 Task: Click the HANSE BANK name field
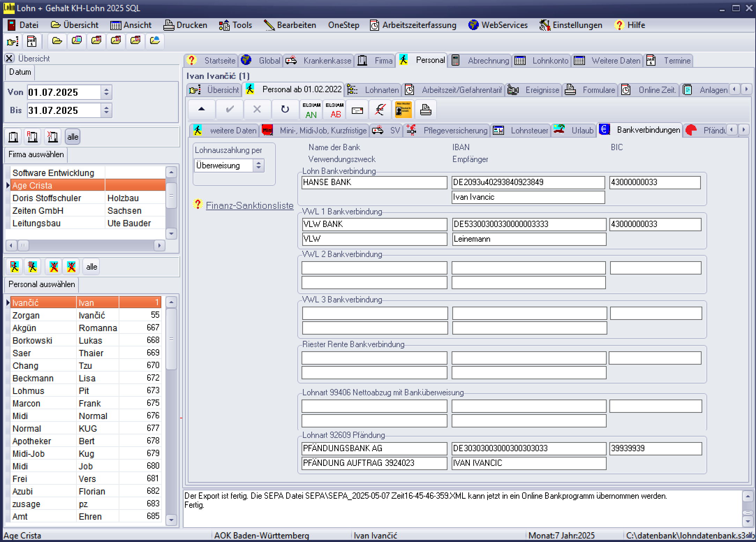pyautogui.click(x=374, y=182)
